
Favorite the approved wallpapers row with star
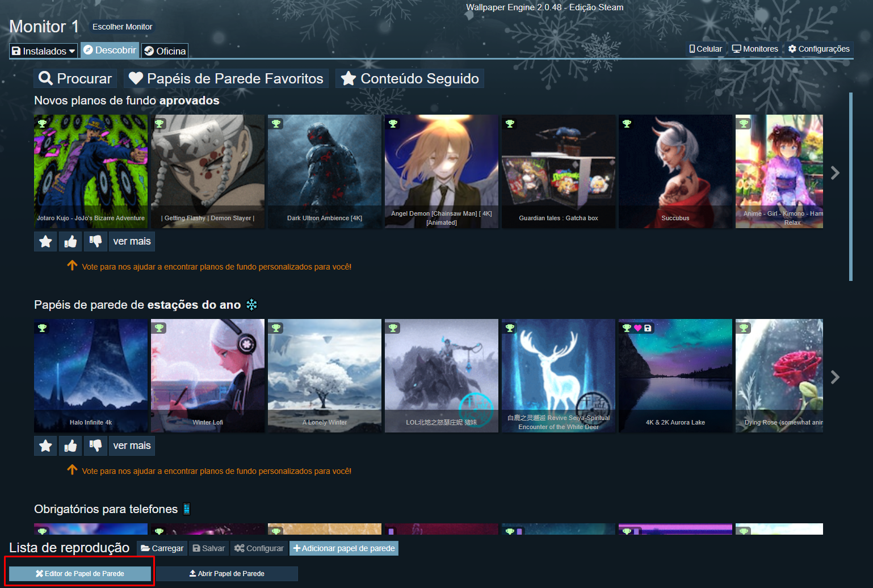(x=45, y=242)
